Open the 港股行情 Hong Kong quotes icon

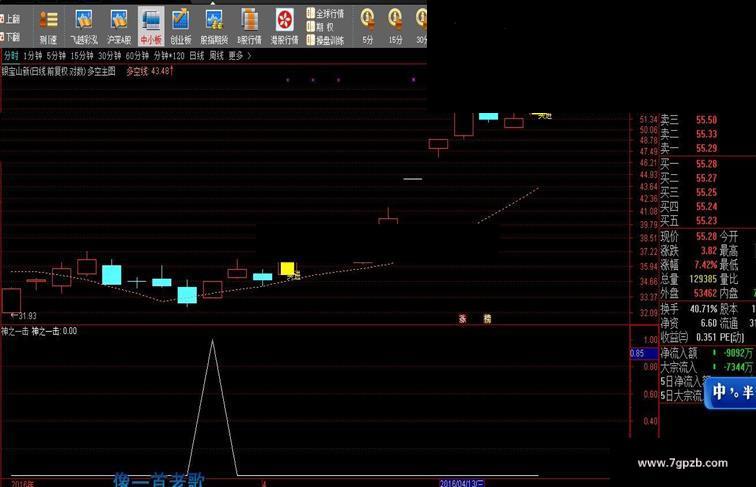284,26
